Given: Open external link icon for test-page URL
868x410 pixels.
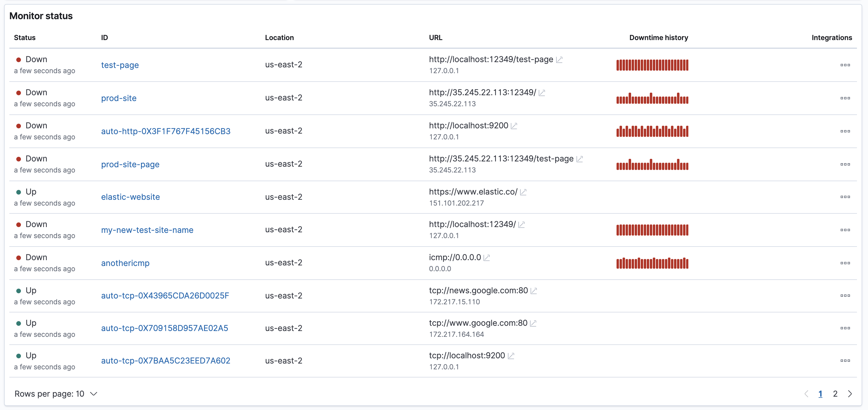Looking at the screenshot, I should [x=559, y=60].
